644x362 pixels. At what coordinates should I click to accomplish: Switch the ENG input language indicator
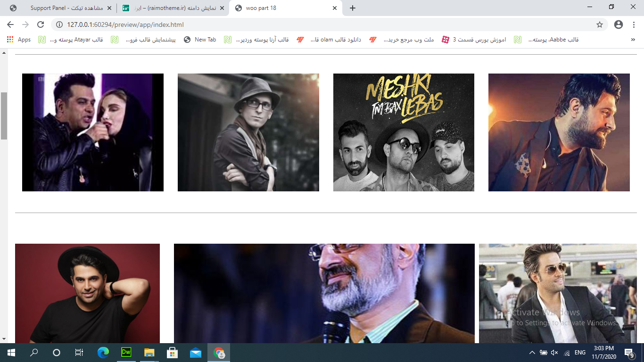click(x=580, y=353)
